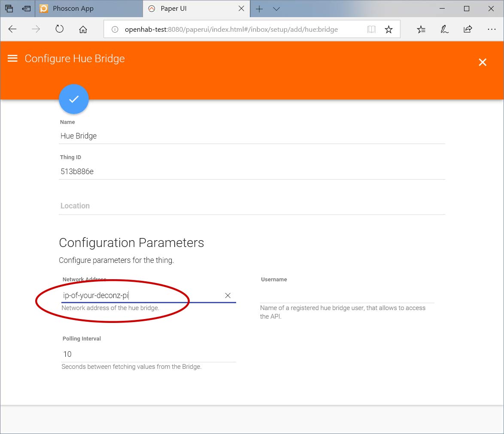
Task: Clear the Network Address field text
Action: [x=228, y=295]
